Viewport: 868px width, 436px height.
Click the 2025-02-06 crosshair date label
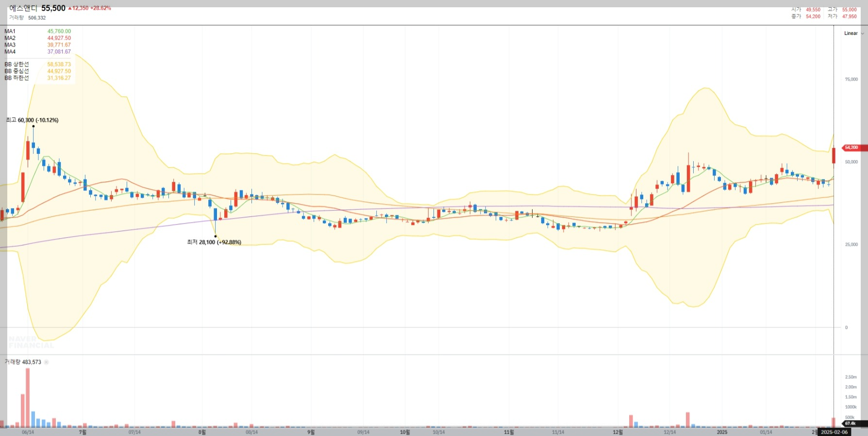point(834,432)
